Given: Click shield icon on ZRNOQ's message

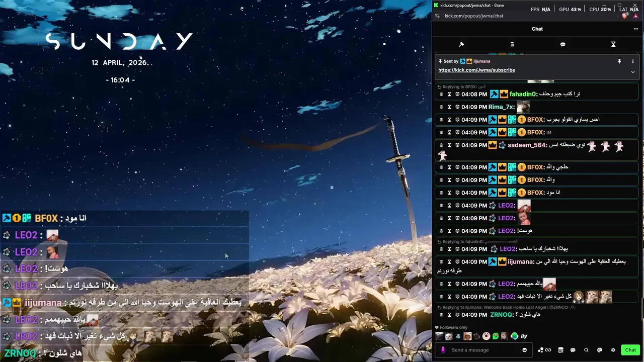Looking at the screenshot, I should click(457, 315).
